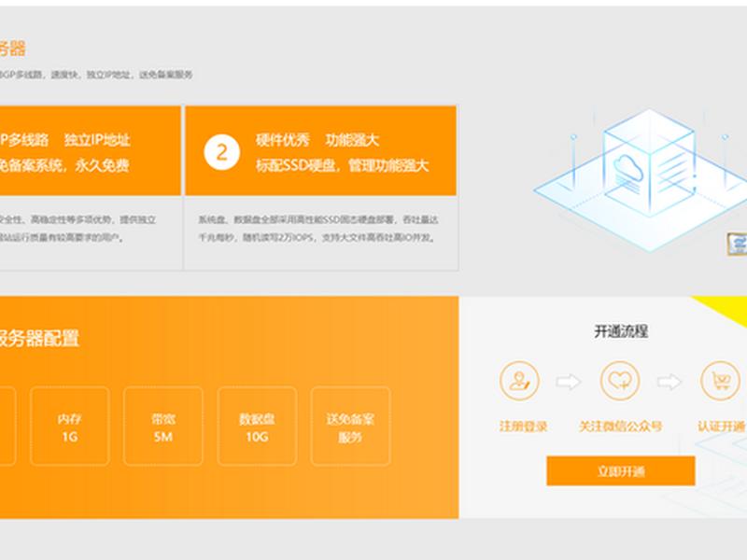Select the 送免备案服务 configuration box
Screen dimensions: 747x560
351,427
